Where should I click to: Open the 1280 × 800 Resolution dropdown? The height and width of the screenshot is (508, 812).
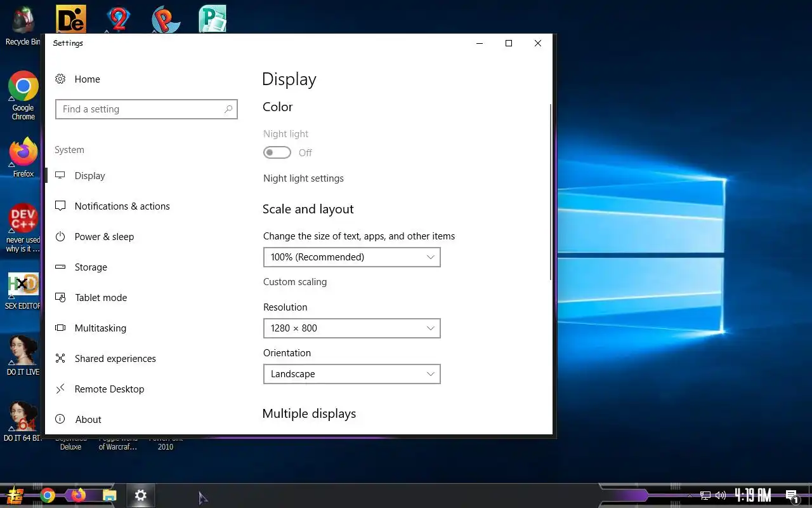click(351, 328)
